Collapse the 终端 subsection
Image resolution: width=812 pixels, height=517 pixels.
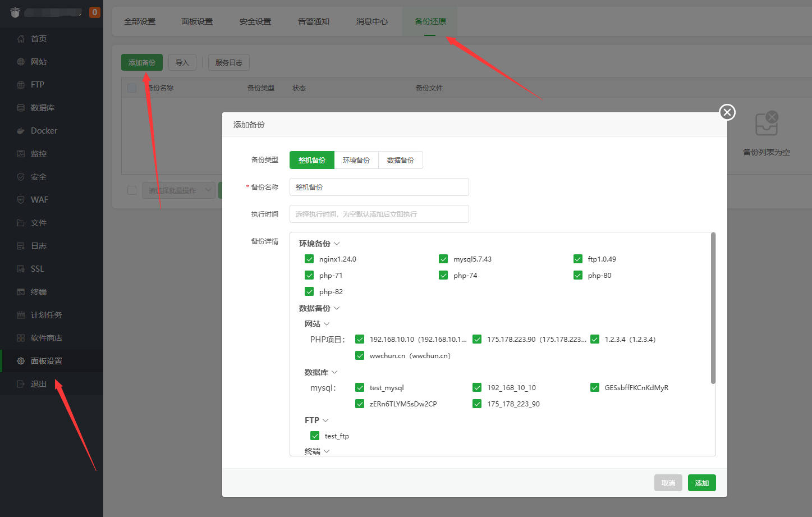click(x=327, y=451)
